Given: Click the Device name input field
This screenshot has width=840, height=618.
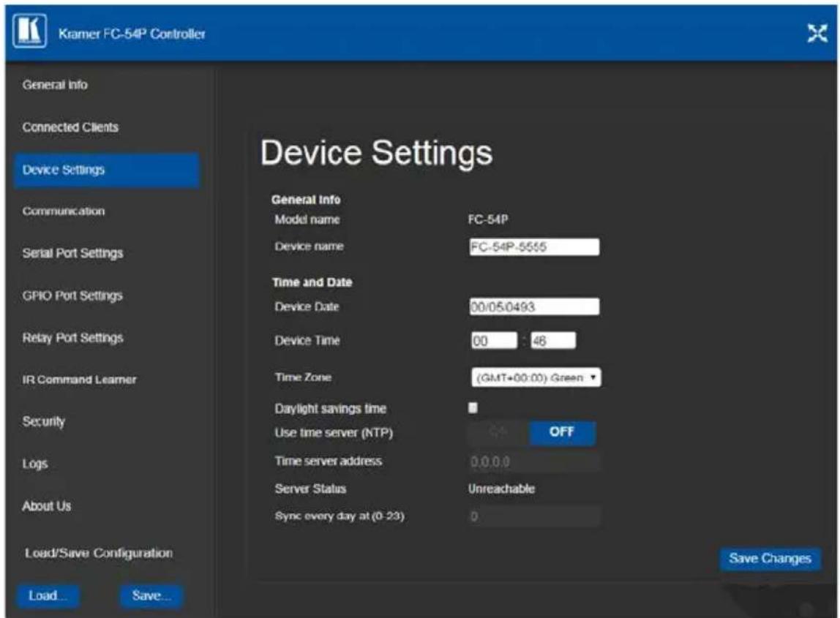Looking at the screenshot, I should pyautogui.click(x=534, y=247).
